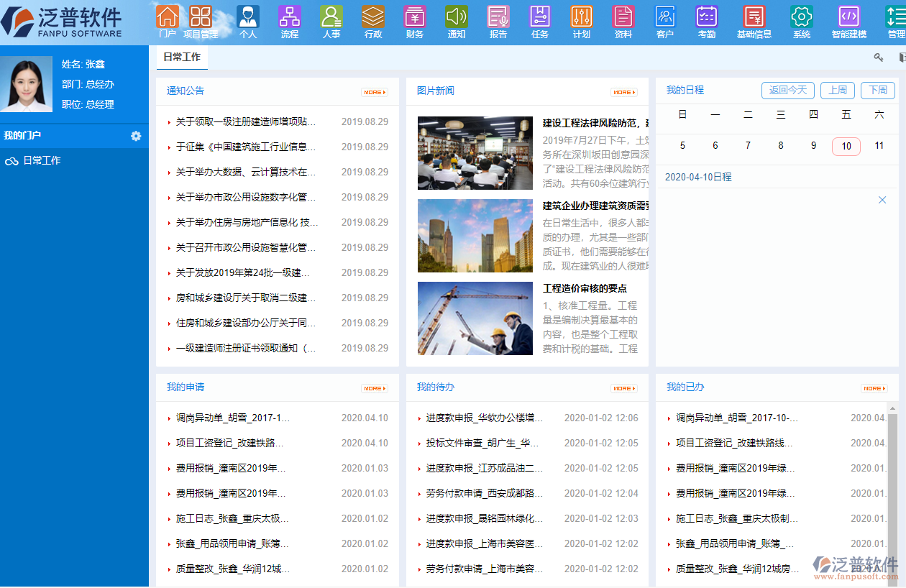Open the 人事 HR module icon

click(x=331, y=17)
